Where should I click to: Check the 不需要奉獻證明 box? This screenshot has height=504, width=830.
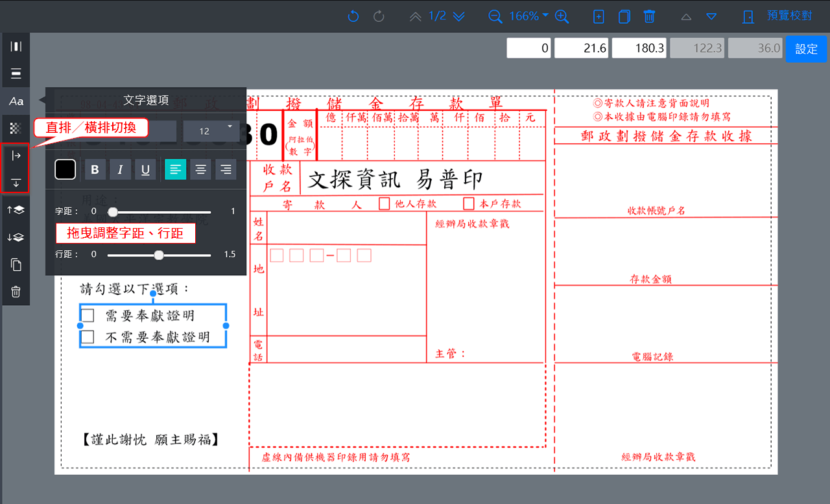(88, 337)
